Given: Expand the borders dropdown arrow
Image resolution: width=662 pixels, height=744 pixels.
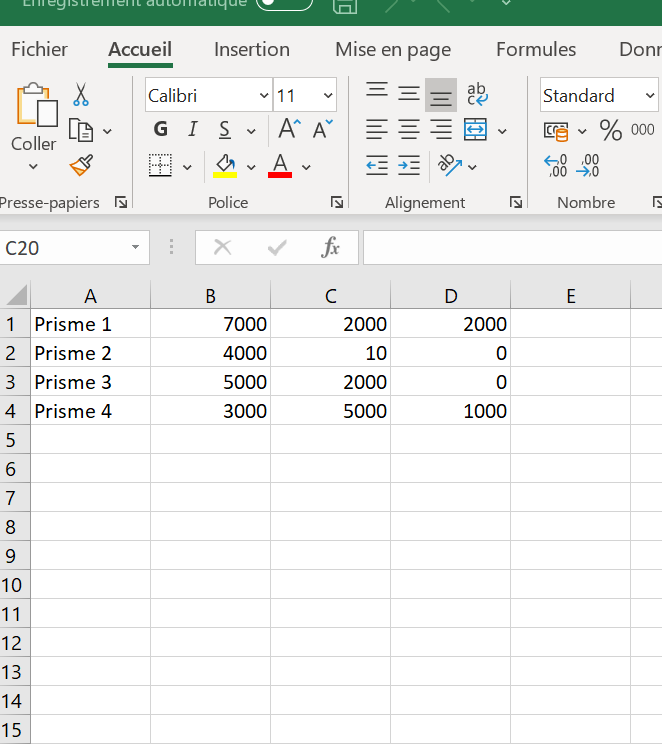Looking at the screenshot, I should [187, 167].
